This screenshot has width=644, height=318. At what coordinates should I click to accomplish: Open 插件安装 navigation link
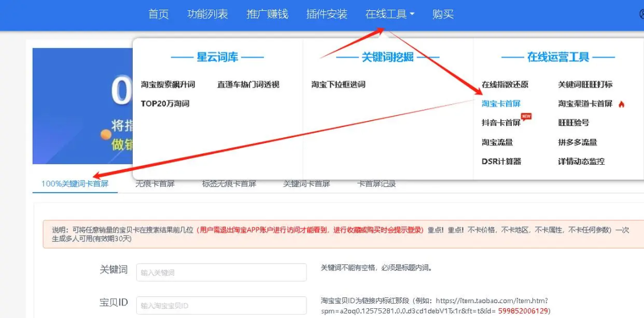(x=327, y=14)
